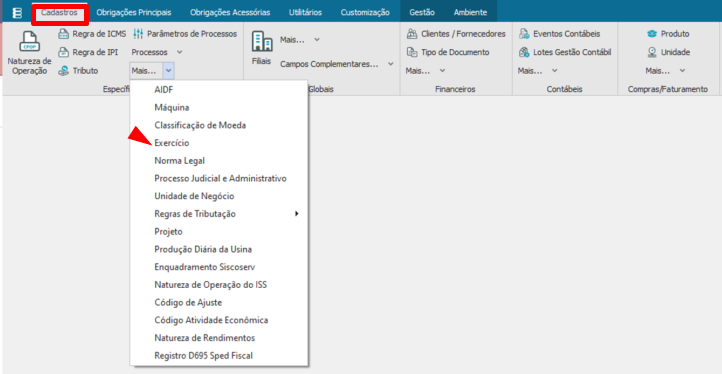
Task: Open the Ambiente tab
Action: point(470,13)
